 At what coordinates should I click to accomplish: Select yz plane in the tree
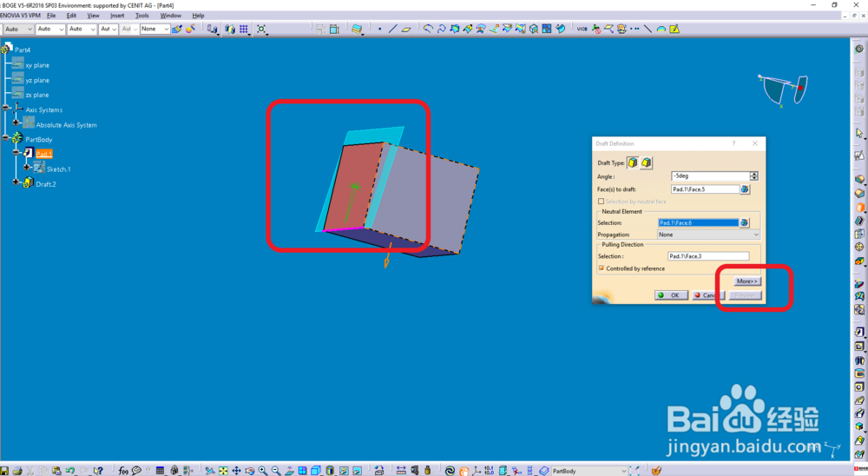point(37,81)
